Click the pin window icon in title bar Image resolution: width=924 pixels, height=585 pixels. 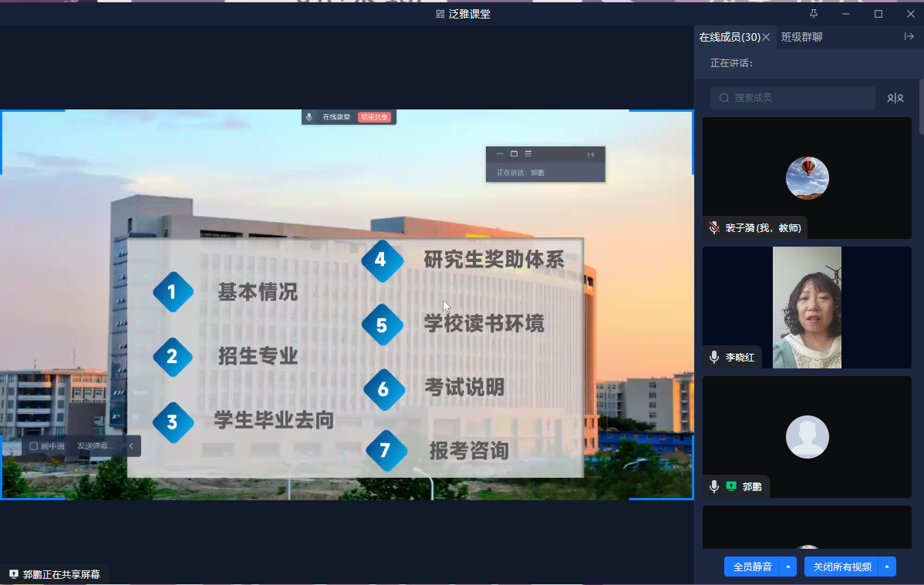[x=814, y=14]
